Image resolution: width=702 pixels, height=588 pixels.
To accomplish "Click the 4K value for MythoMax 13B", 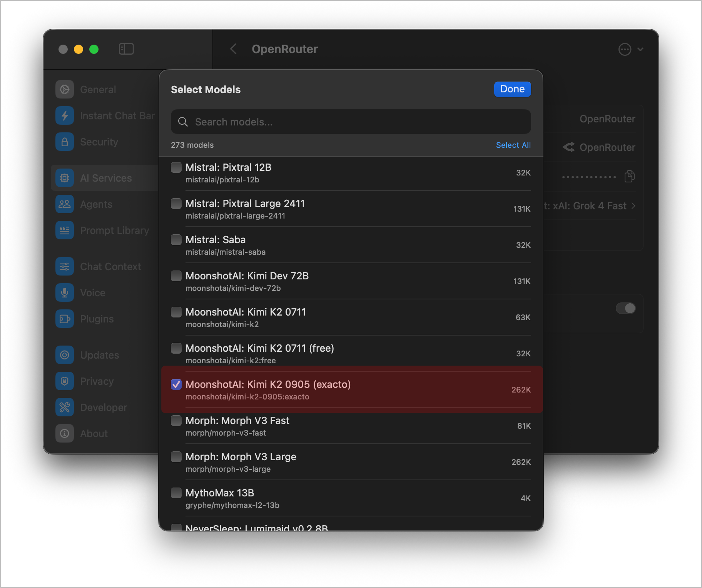I will click(526, 498).
